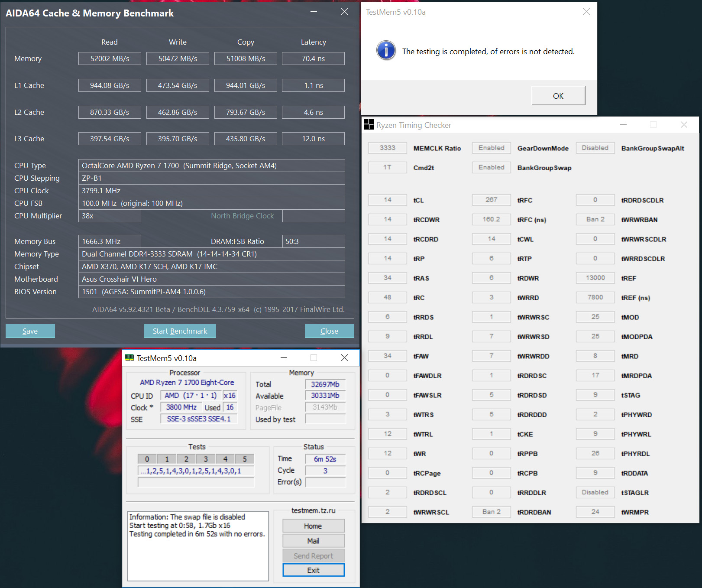Click the Memory Type field in AIDA64

212,254
